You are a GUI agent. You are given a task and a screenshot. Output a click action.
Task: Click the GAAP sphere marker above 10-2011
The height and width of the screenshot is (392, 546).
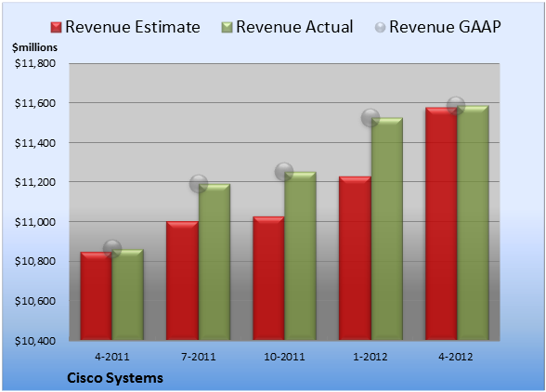284,172
